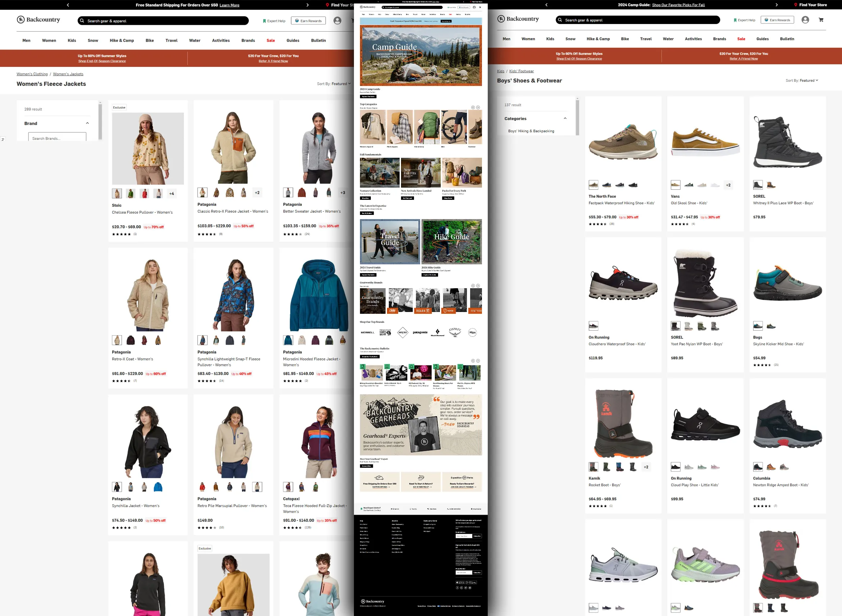842x616 pixels.
Task: Click search bar on the fleece jackets page
Action: tap(163, 21)
